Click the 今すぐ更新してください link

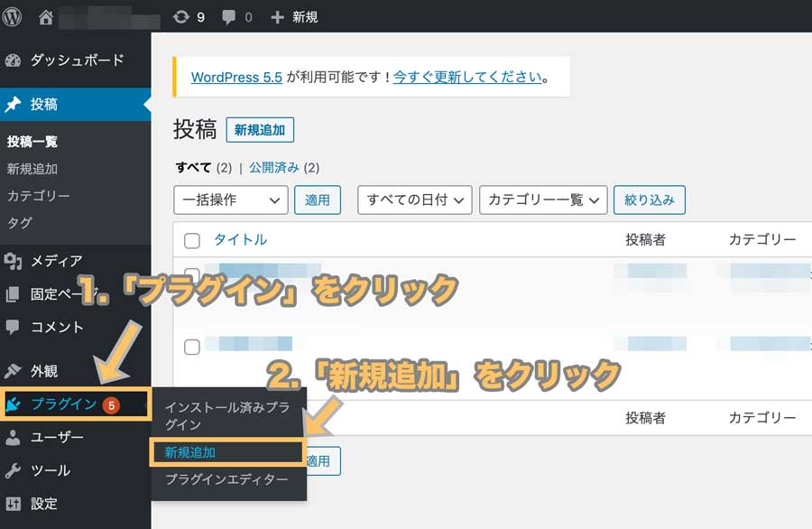pyautogui.click(x=467, y=78)
